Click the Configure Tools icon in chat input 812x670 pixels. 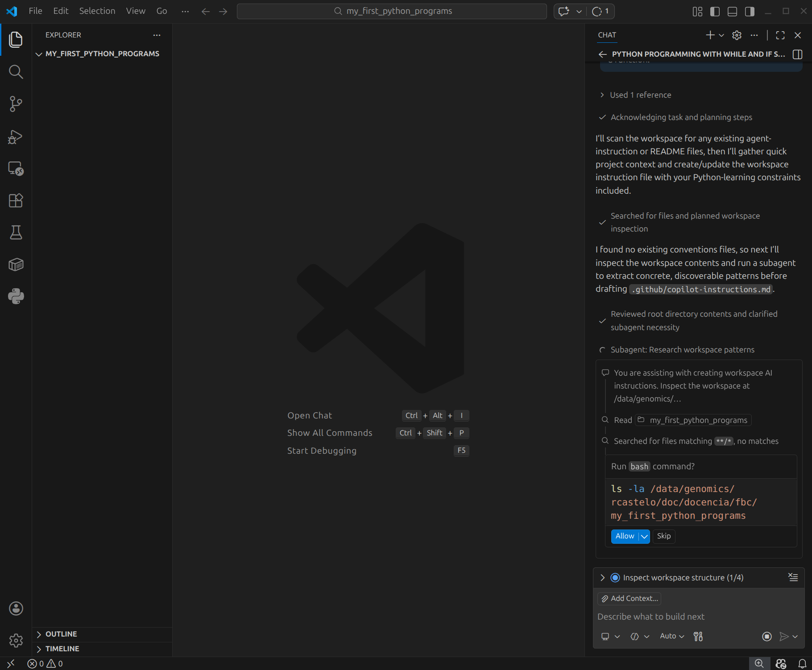click(x=698, y=637)
